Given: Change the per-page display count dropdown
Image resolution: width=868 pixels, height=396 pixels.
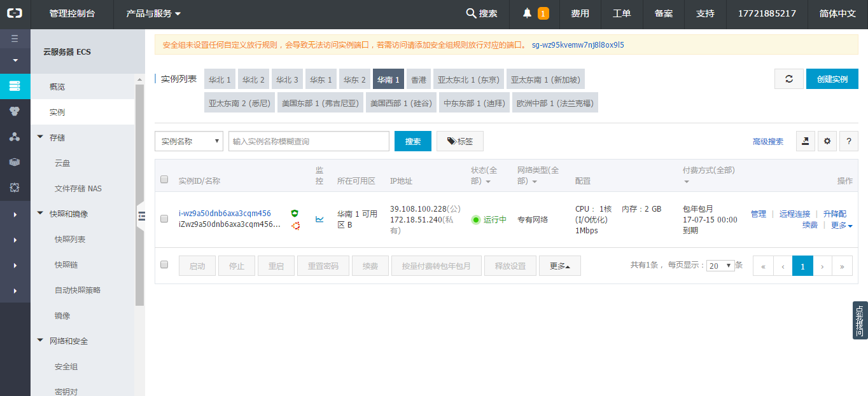Looking at the screenshot, I should [720, 266].
